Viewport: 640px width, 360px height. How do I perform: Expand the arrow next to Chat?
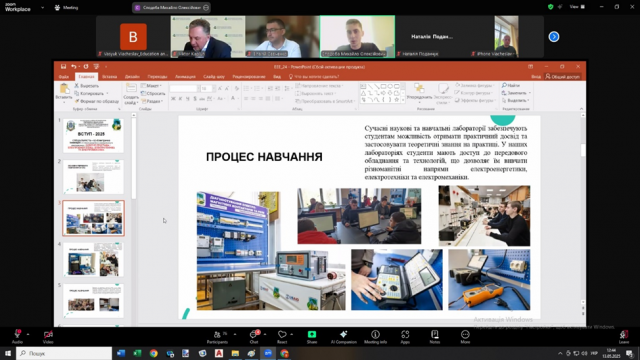(265, 334)
